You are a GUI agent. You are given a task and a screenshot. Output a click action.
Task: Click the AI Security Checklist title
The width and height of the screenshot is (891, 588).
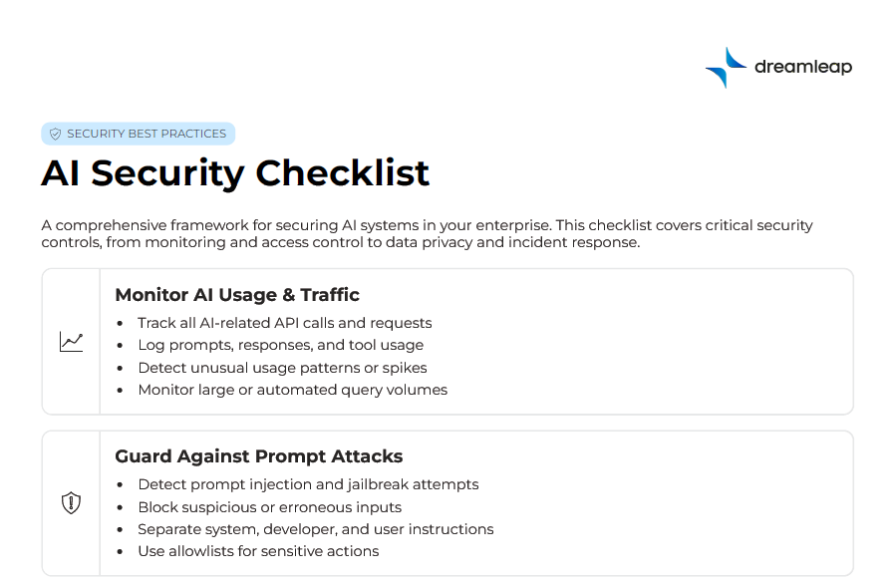point(235,172)
